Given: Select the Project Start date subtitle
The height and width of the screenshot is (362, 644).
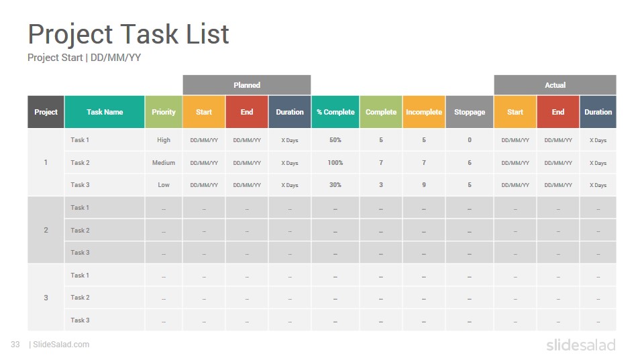Looking at the screenshot, I should click(85, 58).
